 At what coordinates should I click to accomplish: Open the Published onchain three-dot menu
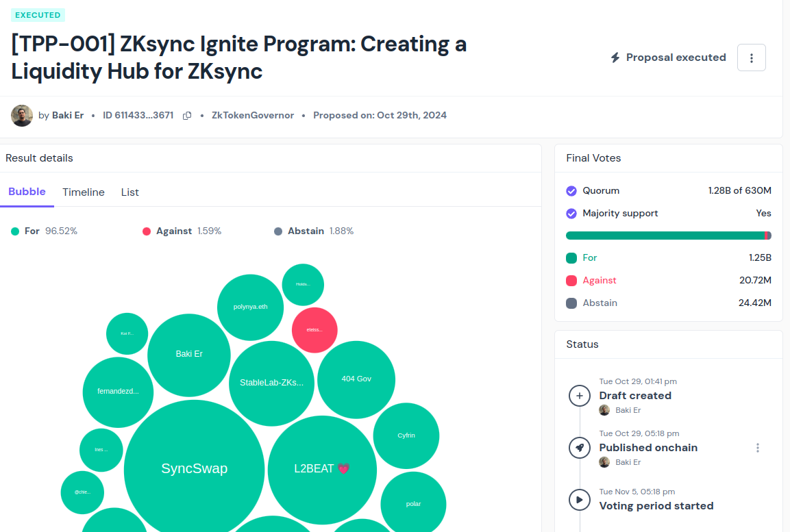click(x=757, y=448)
